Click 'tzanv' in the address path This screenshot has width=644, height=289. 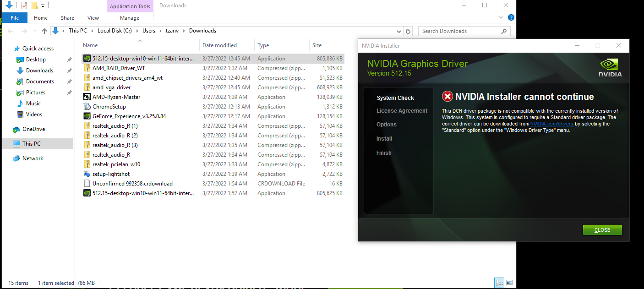(x=173, y=31)
